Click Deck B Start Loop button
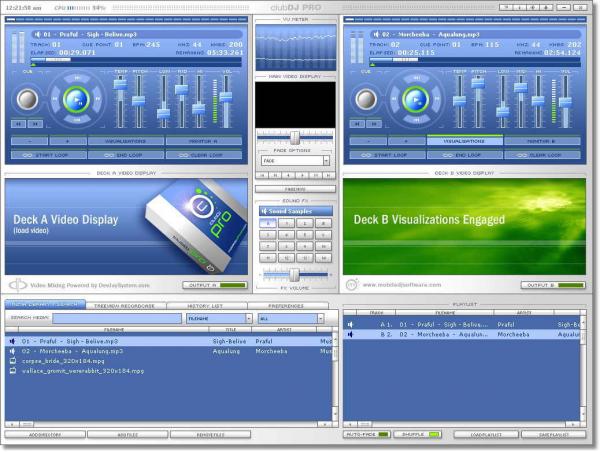Viewport: 600px width, 452px height. (x=388, y=155)
